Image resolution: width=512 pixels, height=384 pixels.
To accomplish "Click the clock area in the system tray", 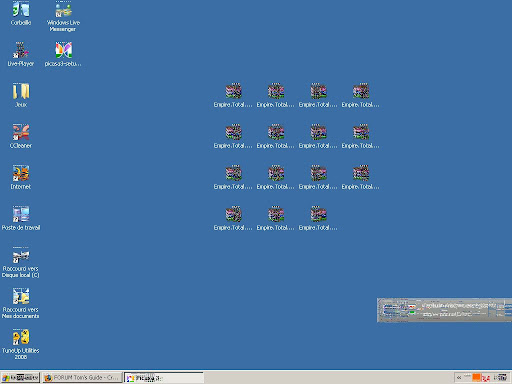I will pyautogui.click(x=501, y=378).
